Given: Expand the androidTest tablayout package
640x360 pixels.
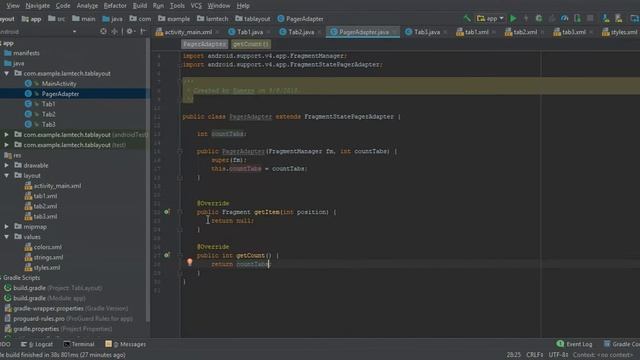Looking at the screenshot, I should point(7,134).
